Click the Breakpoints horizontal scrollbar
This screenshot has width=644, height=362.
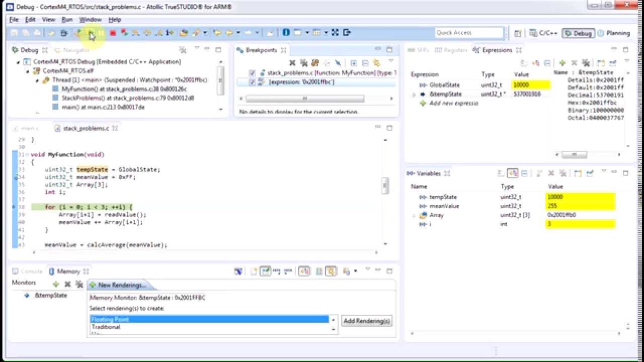point(316,99)
